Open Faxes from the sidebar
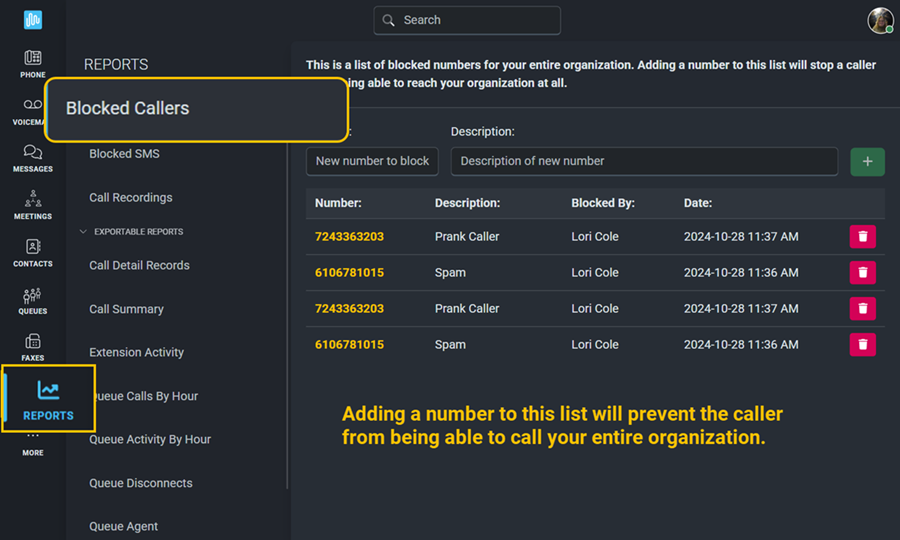This screenshot has width=900, height=540. pos(33,346)
